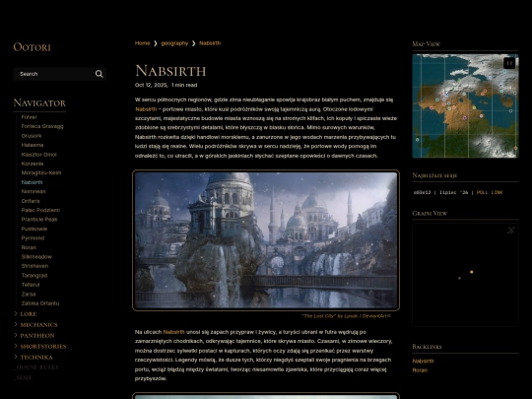532x399 pixels.
Task: Open the _HOUSE RULES navigator entry
Action: [36, 367]
